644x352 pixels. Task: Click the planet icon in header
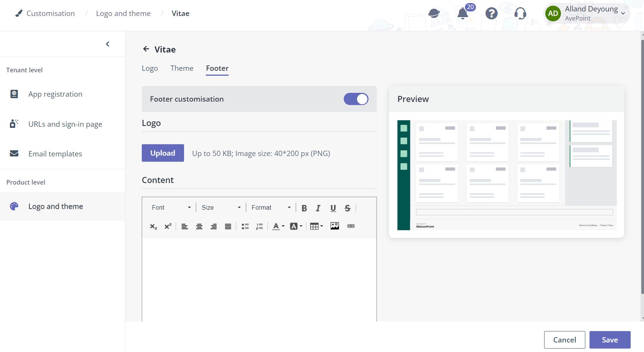pyautogui.click(x=434, y=14)
